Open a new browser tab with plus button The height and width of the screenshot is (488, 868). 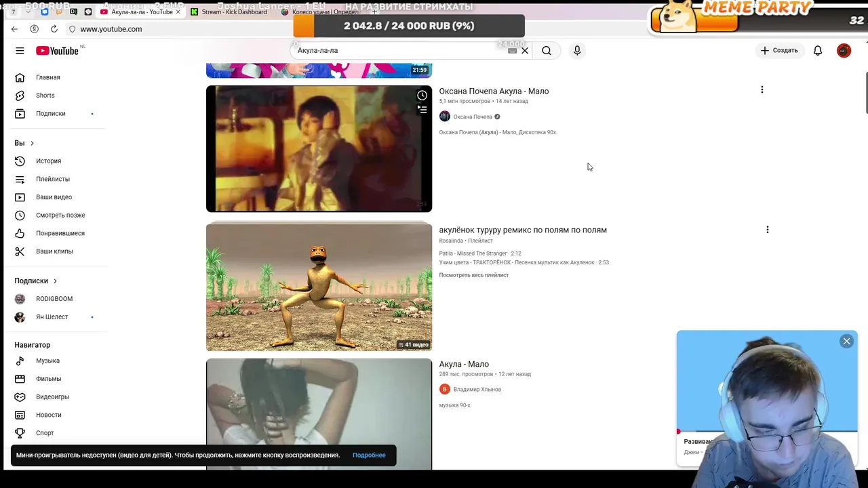[x=374, y=12]
